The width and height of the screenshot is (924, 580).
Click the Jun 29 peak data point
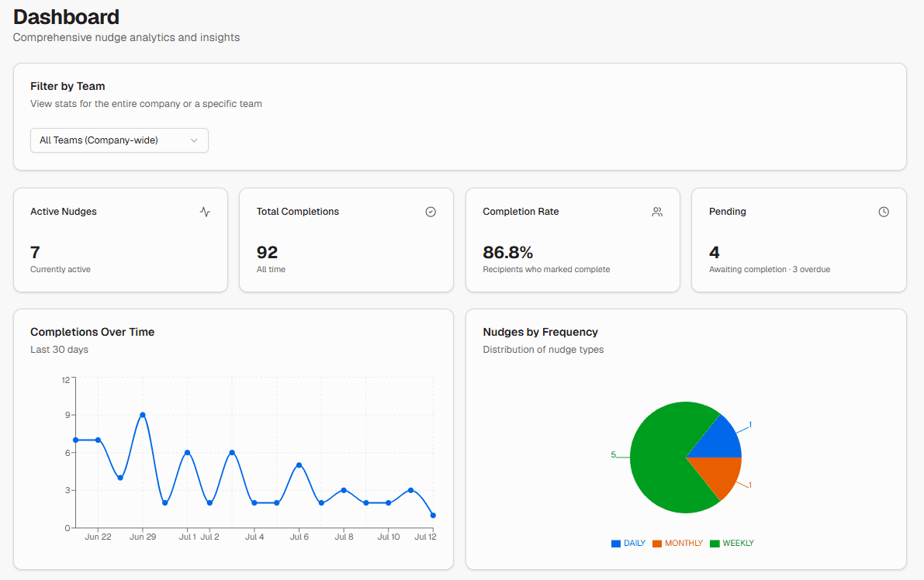143,415
